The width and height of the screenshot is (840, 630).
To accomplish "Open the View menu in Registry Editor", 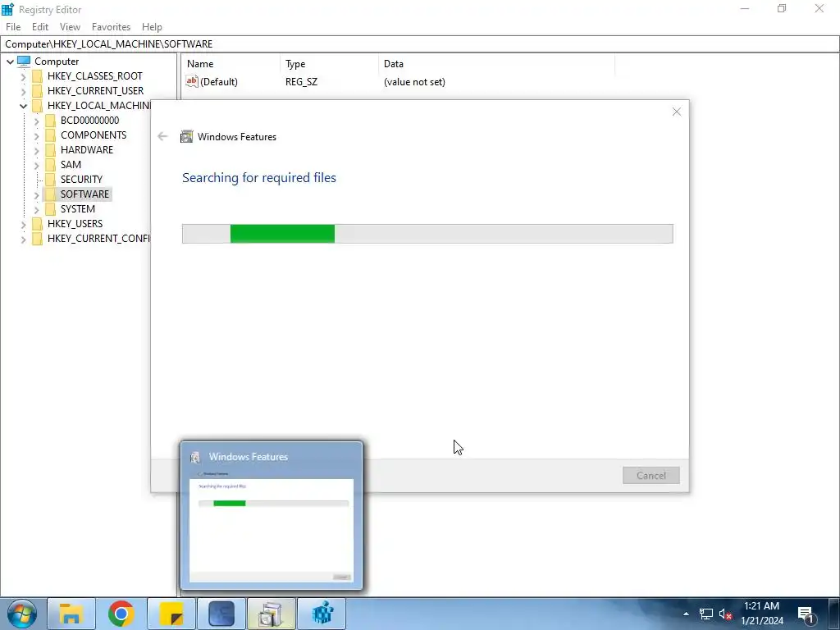I will click(x=71, y=27).
